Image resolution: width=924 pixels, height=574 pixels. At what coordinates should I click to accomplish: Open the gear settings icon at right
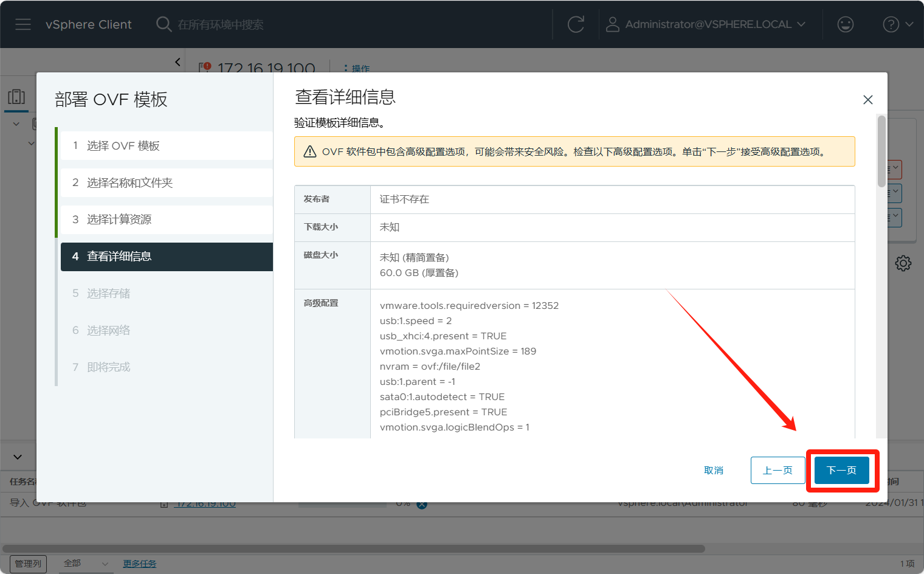pos(903,263)
